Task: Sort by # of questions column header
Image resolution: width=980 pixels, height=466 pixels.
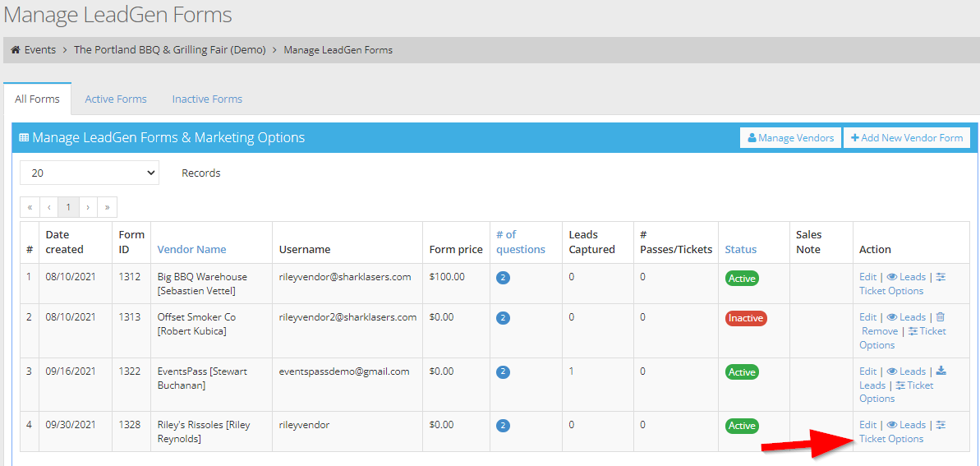Action: coord(521,242)
